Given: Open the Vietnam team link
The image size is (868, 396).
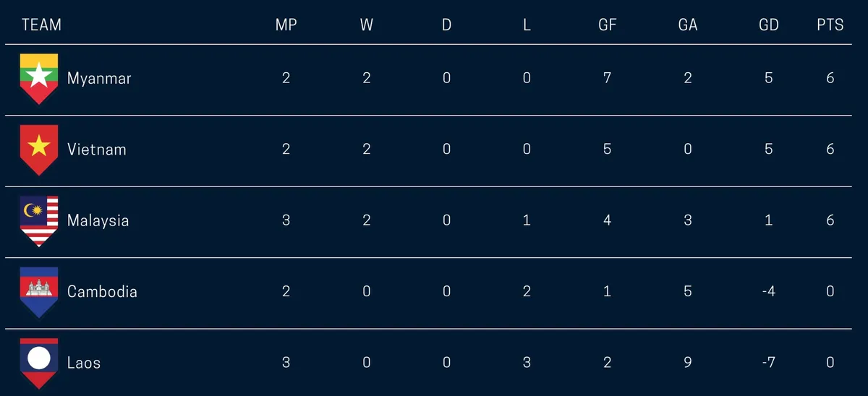Looking at the screenshot, I should (96, 150).
